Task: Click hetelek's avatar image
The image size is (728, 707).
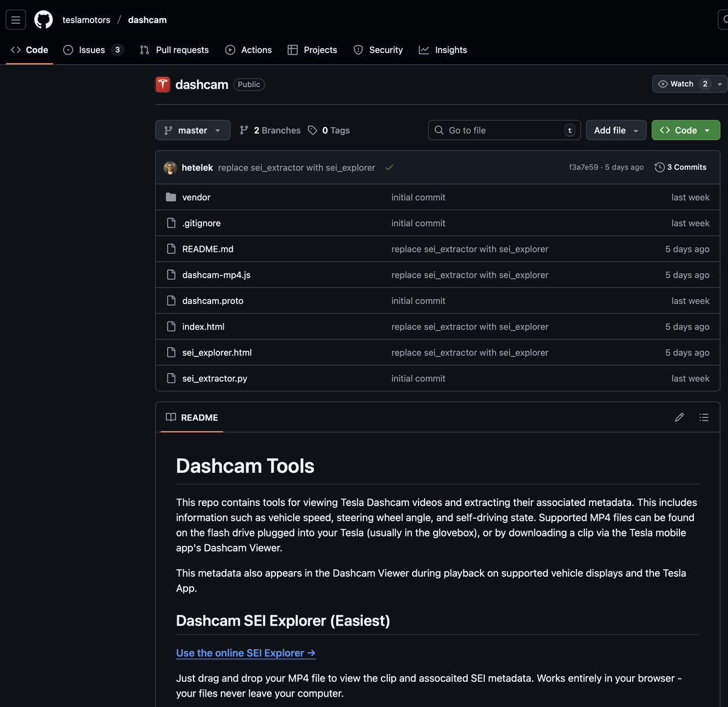Action: pyautogui.click(x=170, y=167)
